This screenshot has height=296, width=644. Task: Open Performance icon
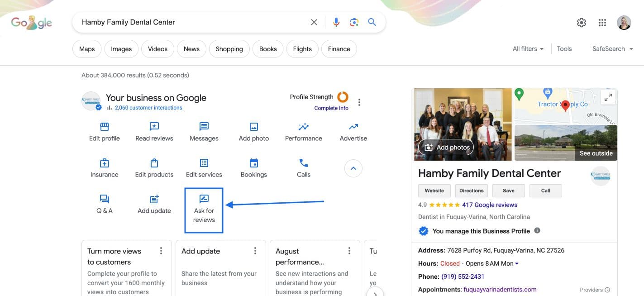coord(304,127)
